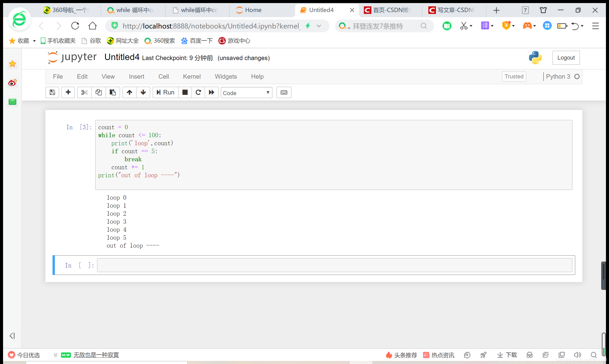Screen dimensions: 609x364
Task: Open the browser main menu icon
Action: (x=596, y=26)
